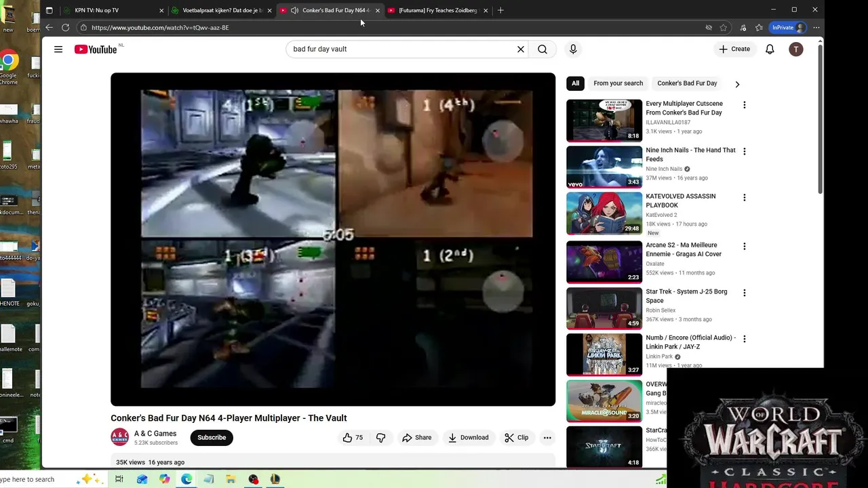868x488 pixels.
Task: Select the Conker's Bad Fur Day chip
Action: tap(687, 83)
